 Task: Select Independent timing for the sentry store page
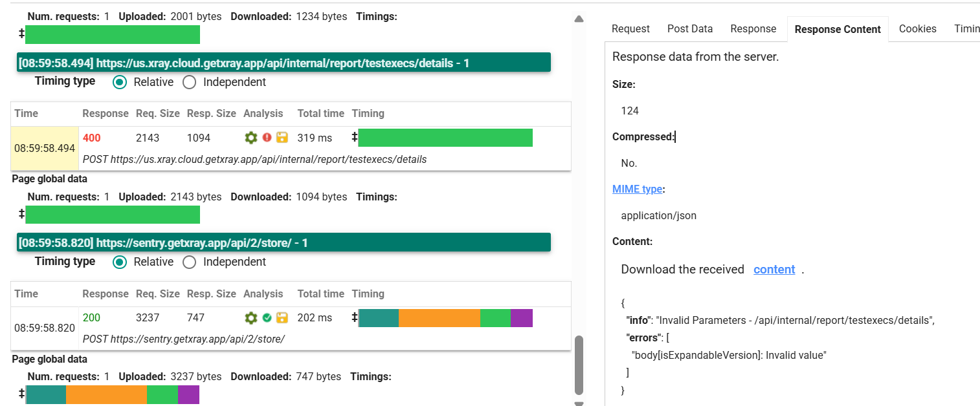point(189,262)
